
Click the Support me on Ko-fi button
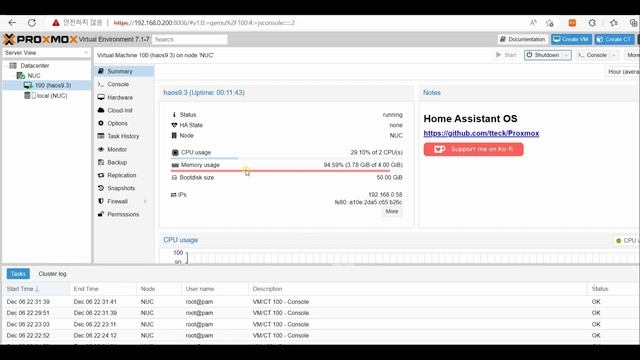point(473,149)
